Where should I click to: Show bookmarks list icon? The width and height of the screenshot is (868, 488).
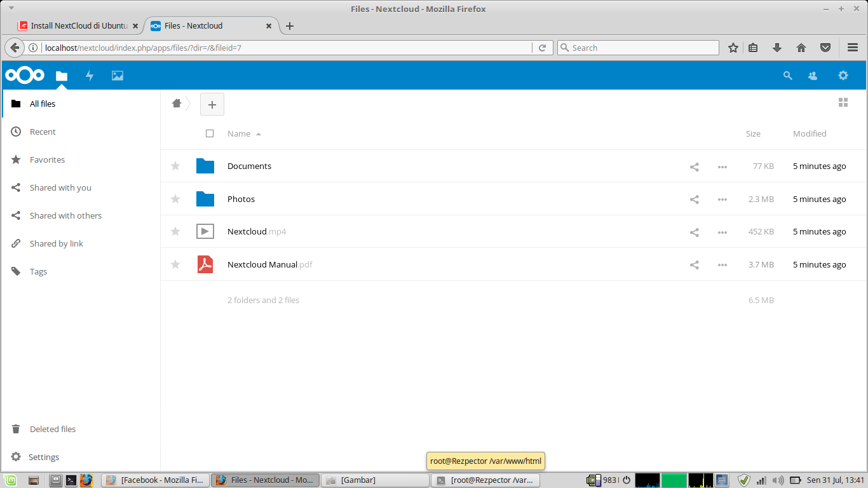pos(753,48)
